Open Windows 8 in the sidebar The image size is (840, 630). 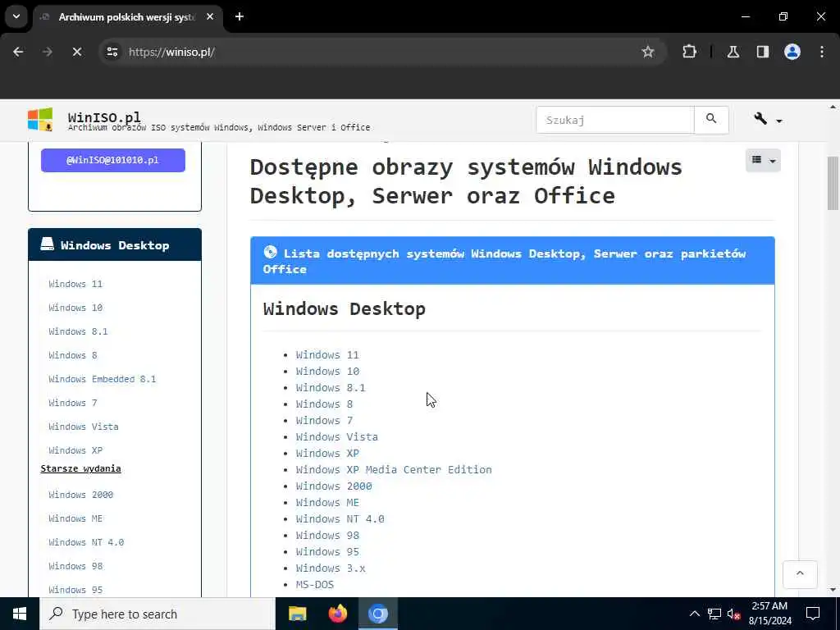[73, 355]
